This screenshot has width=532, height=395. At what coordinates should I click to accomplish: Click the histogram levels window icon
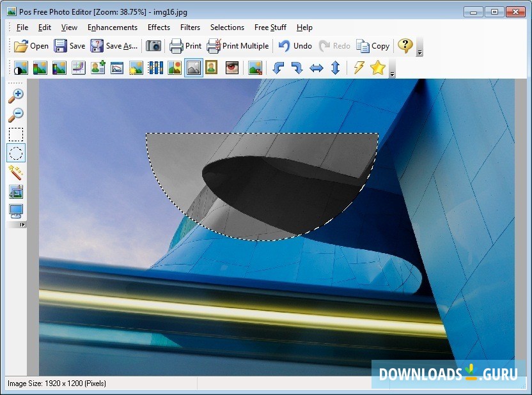[x=117, y=68]
